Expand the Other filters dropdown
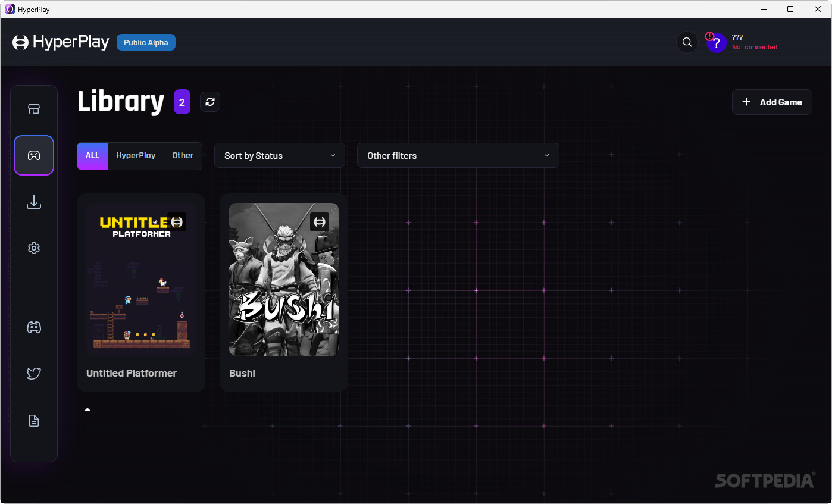 (458, 155)
